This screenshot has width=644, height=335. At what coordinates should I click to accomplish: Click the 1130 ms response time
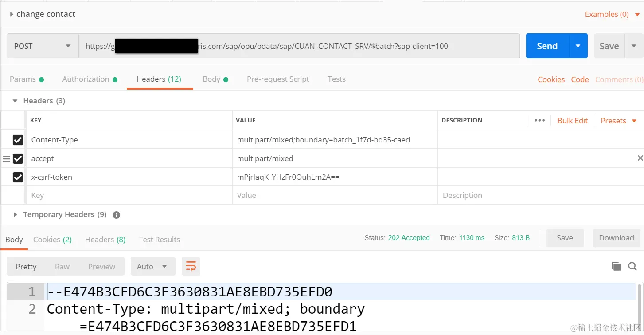point(472,238)
